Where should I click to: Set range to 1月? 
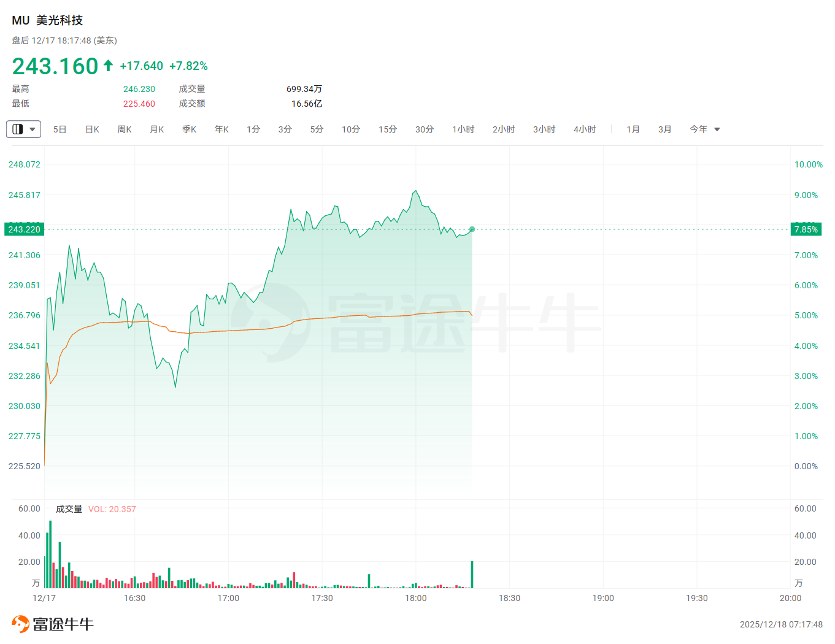pos(633,129)
